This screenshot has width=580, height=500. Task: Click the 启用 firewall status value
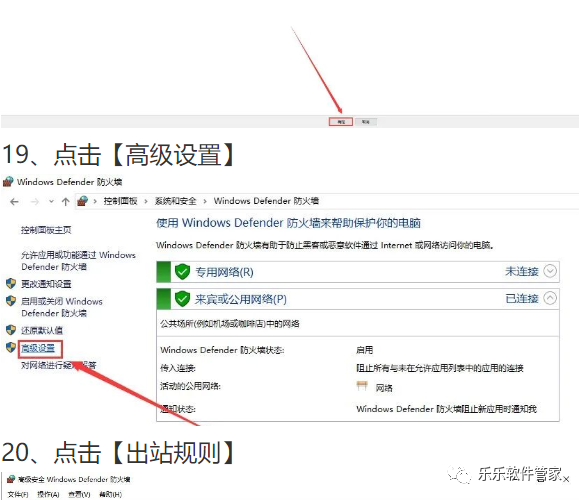tap(365, 350)
